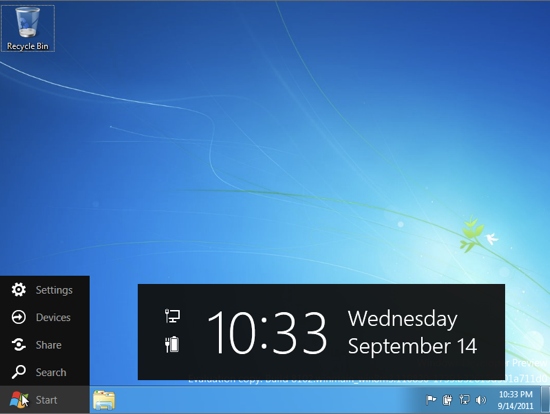Click the Show desktop strip at taskbar end

[x=545, y=400]
